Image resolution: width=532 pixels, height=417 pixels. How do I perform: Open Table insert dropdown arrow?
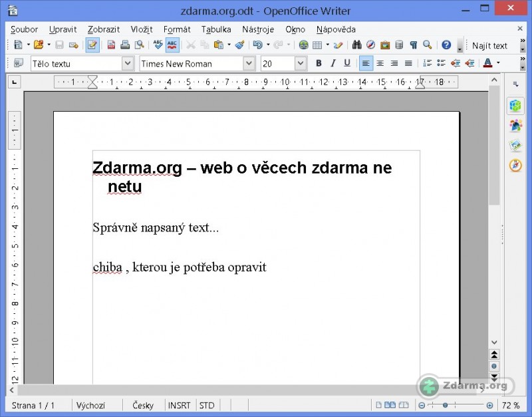[327, 45]
